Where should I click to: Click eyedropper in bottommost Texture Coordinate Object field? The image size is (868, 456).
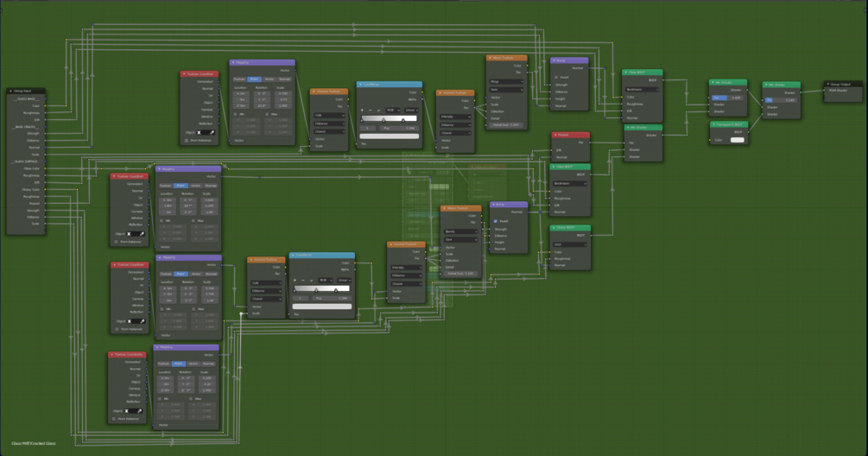coord(140,410)
